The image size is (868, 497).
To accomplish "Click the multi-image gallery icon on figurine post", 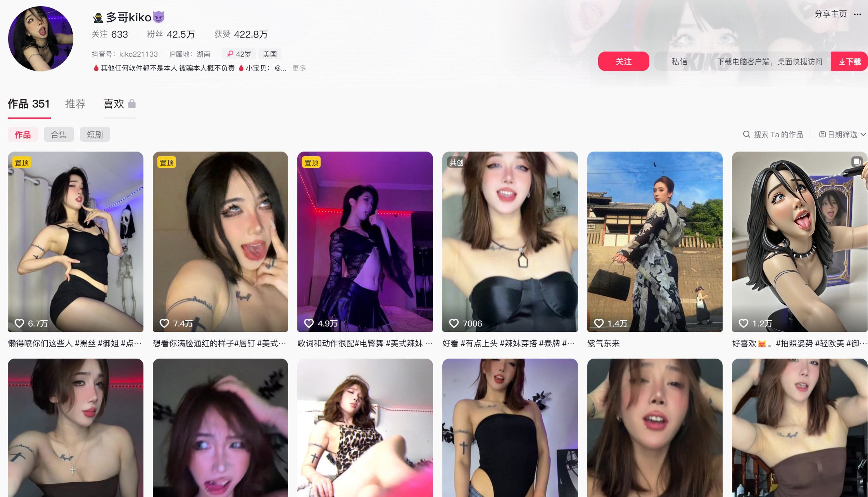I will [x=856, y=161].
